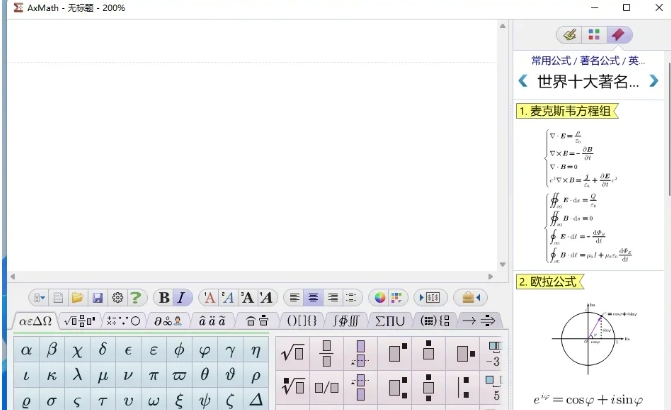Screen dimensions: 671x410
Task: Align formula to the right
Action: (333, 297)
